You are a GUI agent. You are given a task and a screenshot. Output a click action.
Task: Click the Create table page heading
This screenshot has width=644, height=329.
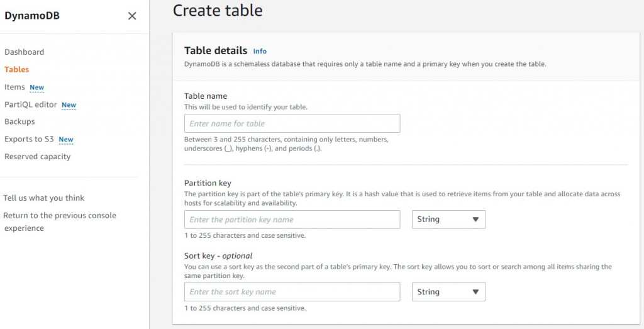tap(218, 11)
